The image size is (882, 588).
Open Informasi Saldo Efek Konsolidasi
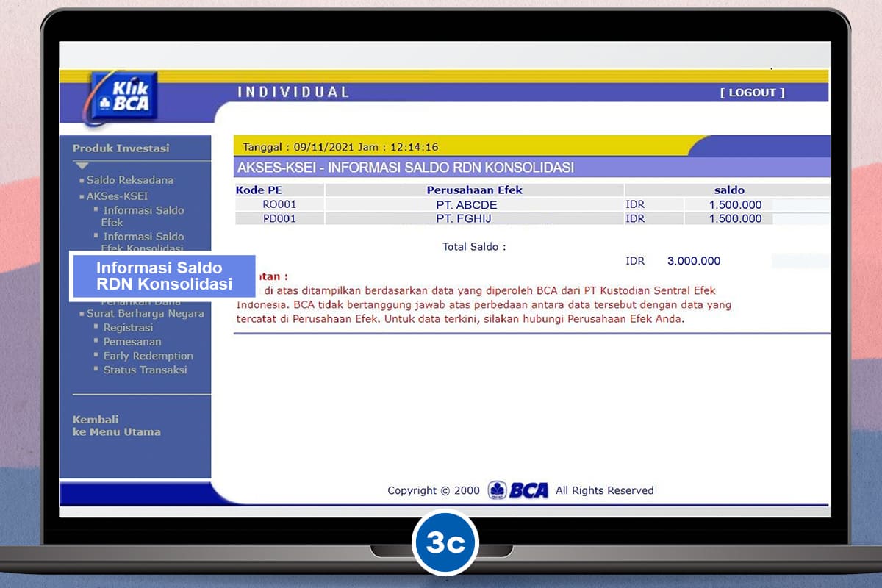143,242
